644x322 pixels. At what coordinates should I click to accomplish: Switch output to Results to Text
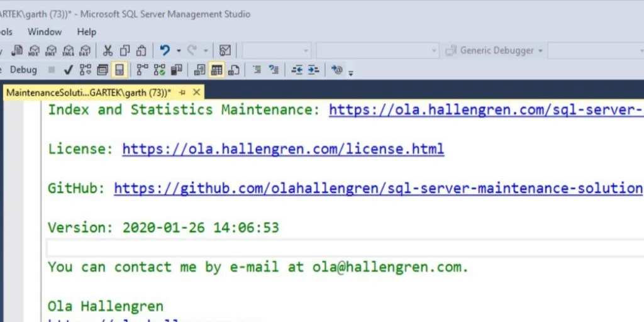tap(199, 70)
